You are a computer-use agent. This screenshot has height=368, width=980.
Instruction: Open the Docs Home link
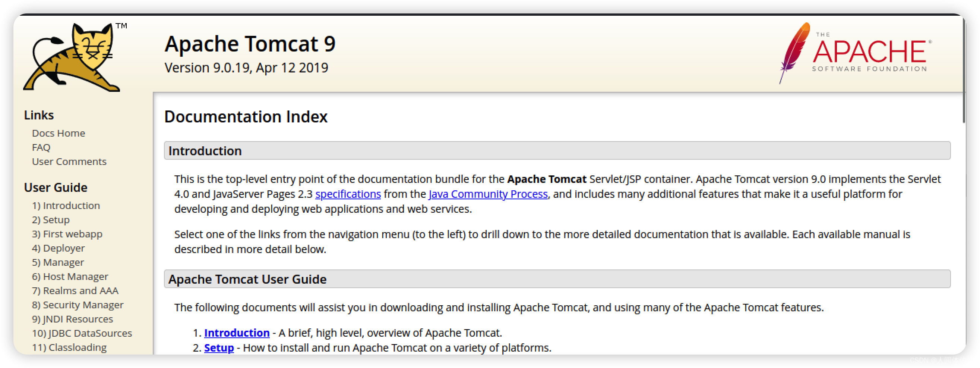59,133
